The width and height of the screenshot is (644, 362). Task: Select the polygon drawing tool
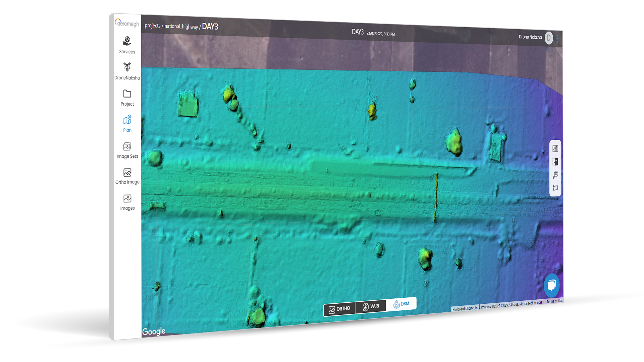pyautogui.click(x=555, y=188)
